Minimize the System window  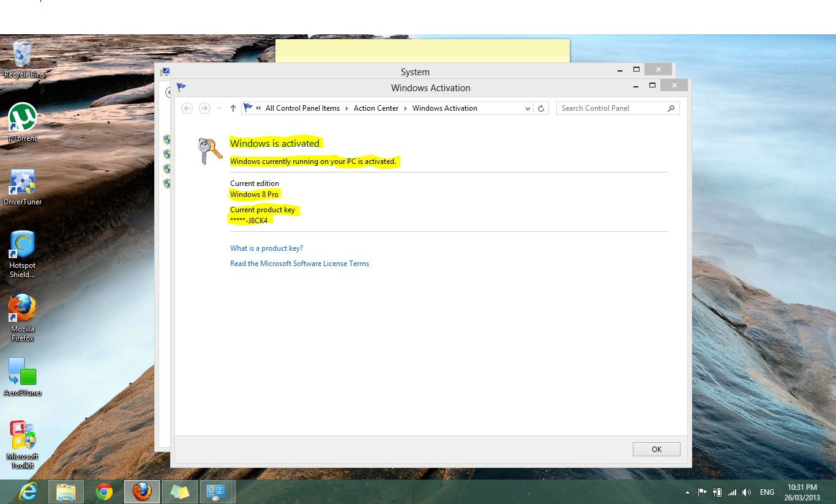pos(619,69)
